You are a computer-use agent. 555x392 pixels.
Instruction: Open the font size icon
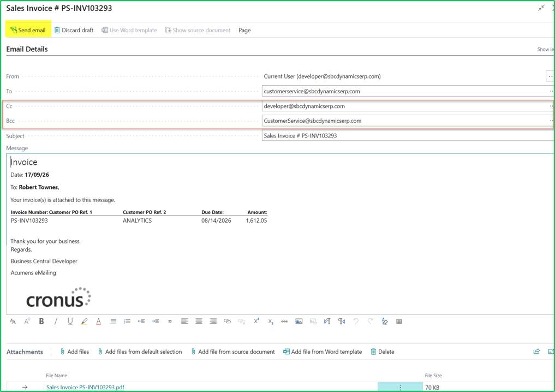(x=27, y=321)
